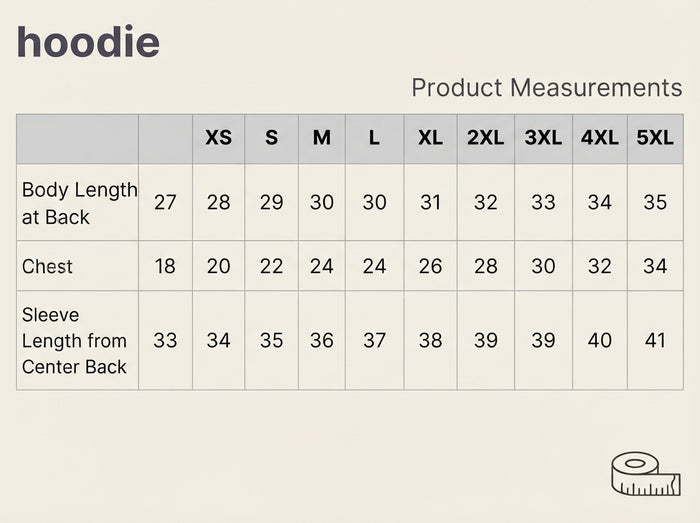This screenshot has height=523, width=700.
Task: Select the XL size column header
Action: coord(430,137)
